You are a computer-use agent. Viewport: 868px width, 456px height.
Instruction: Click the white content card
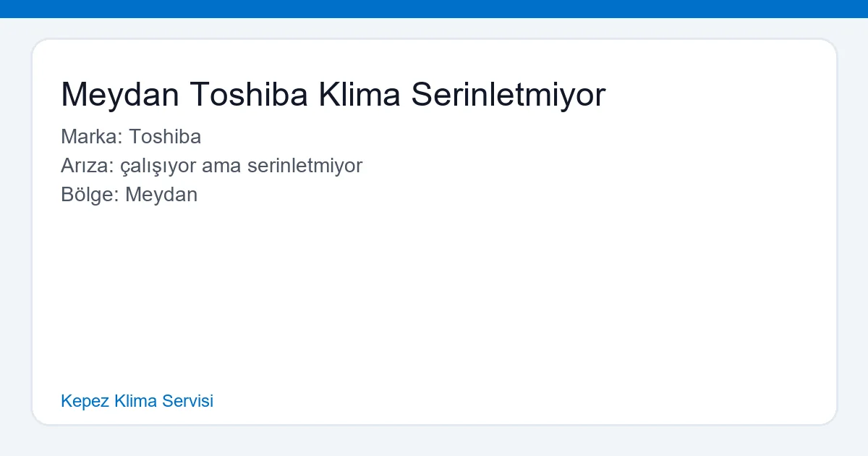434,290
